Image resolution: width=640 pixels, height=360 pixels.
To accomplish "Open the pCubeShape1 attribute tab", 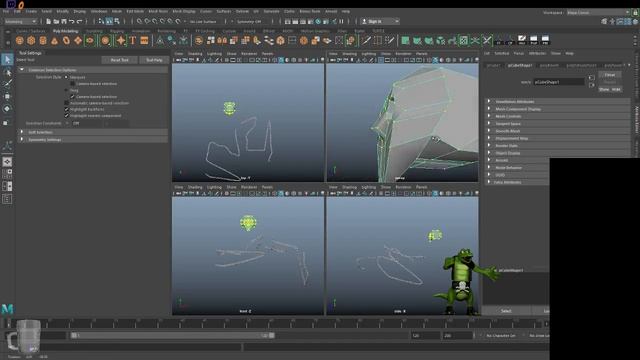I will click(519, 65).
